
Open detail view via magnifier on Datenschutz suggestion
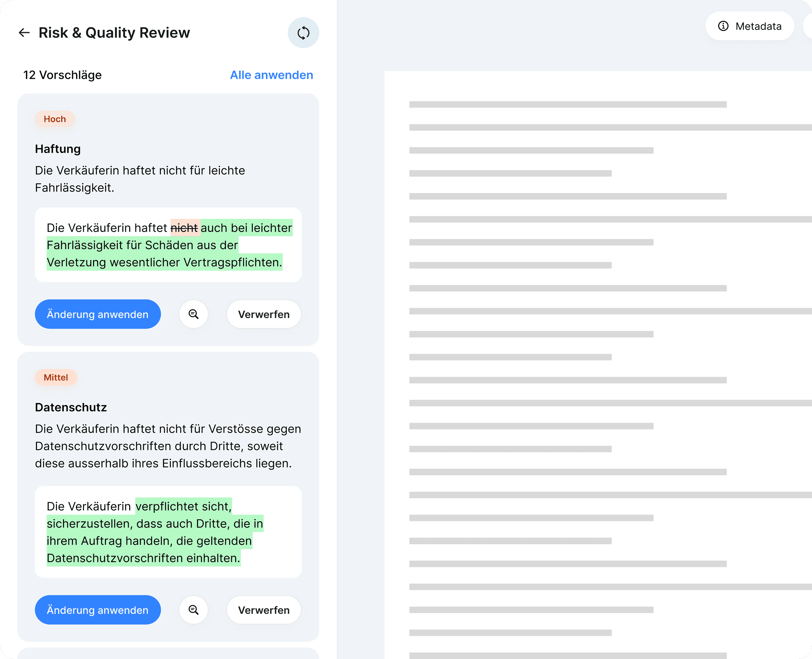click(x=194, y=610)
